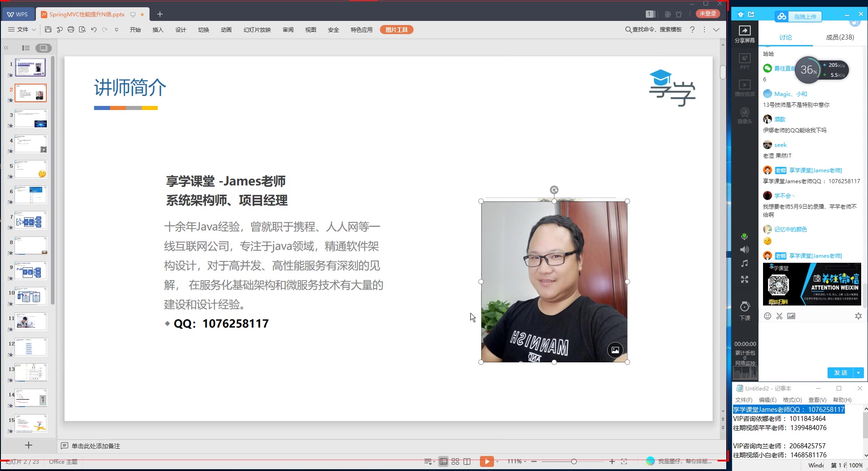This screenshot has height=471, width=868.
Task: Switch to the 成员(238) tab
Action: click(x=840, y=37)
